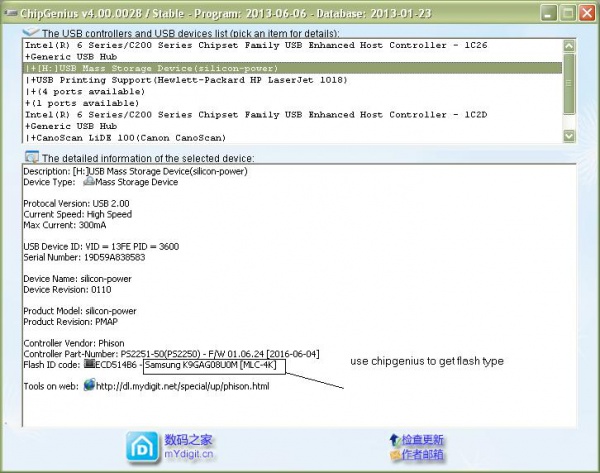The width and height of the screenshot is (600, 473).
Task: Click the device list scroll down arrow
Action: 569,136
